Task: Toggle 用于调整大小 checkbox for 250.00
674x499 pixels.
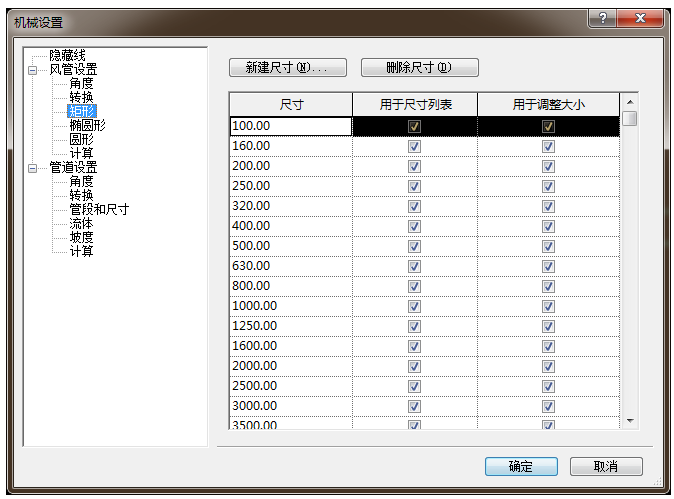Action: (x=548, y=187)
